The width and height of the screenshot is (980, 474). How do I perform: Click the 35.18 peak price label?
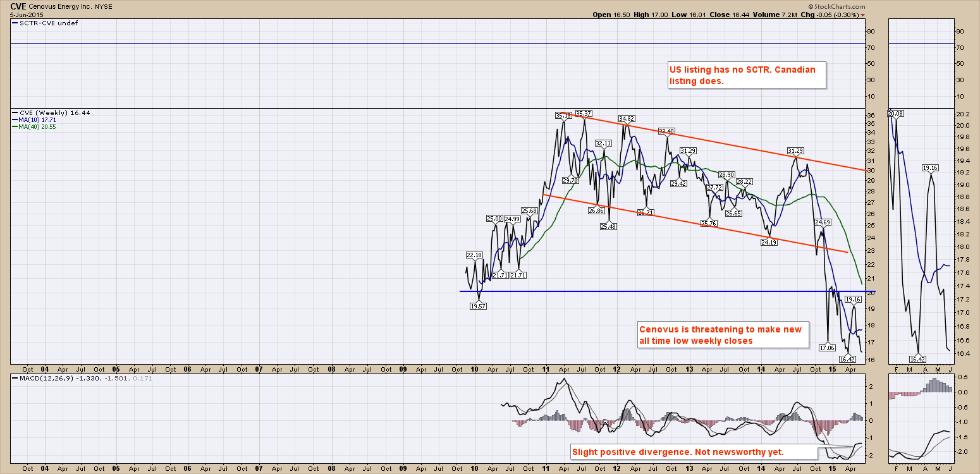tap(563, 116)
